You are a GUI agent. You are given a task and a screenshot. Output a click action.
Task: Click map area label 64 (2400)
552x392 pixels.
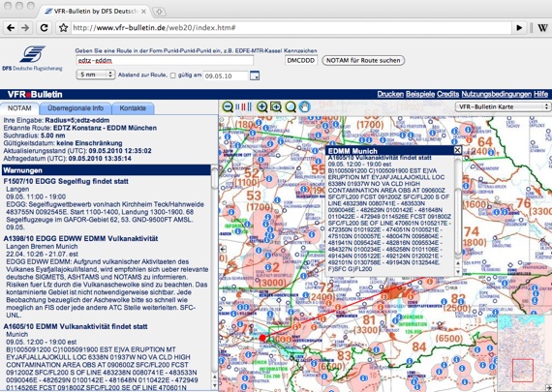tap(484, 146)
